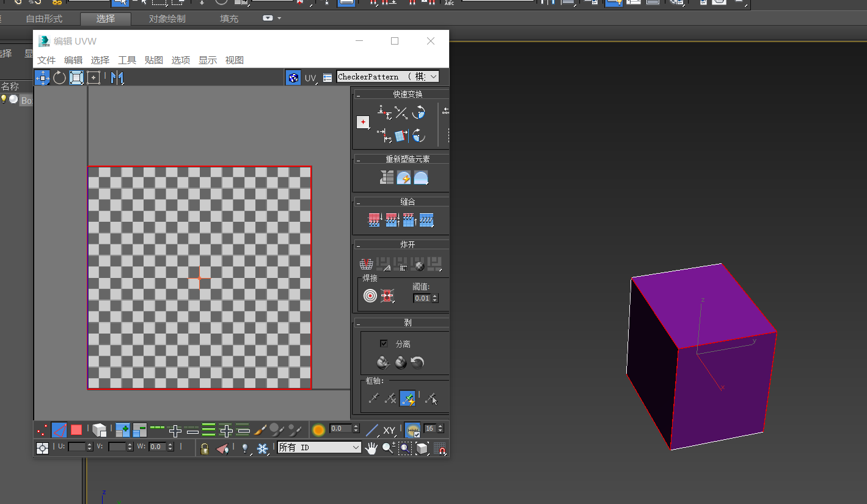
Task: Select the Pan view hand tool
Action: click(371, 448)
